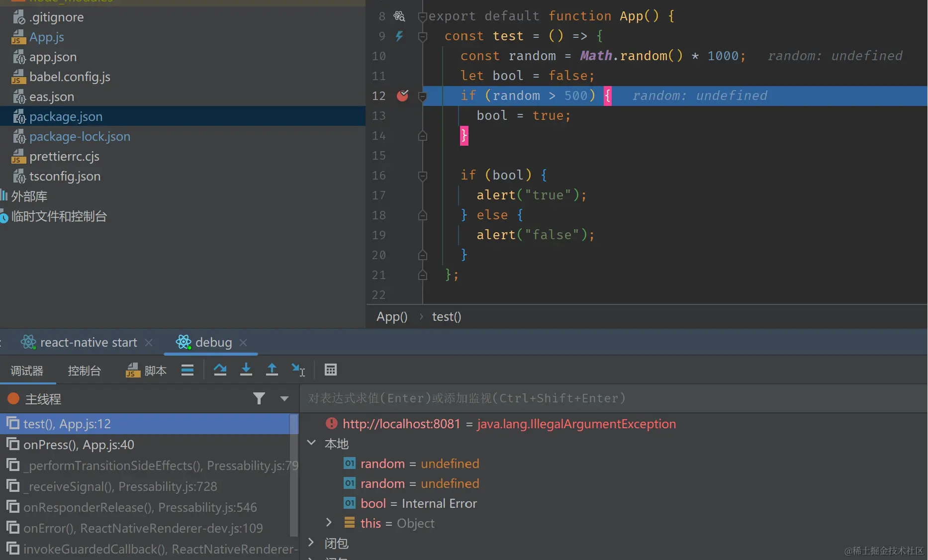
Task: Click the fold end marker on line 18
Action: coord(422,215)
